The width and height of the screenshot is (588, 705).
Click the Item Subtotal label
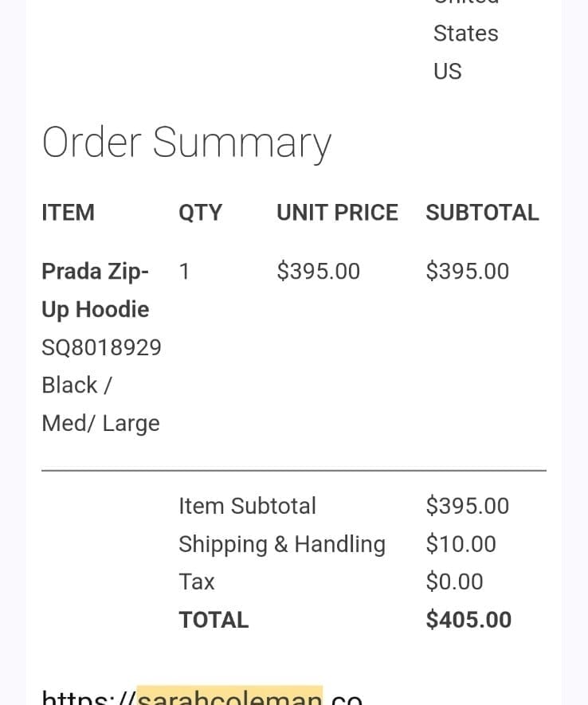click(247, 507)
